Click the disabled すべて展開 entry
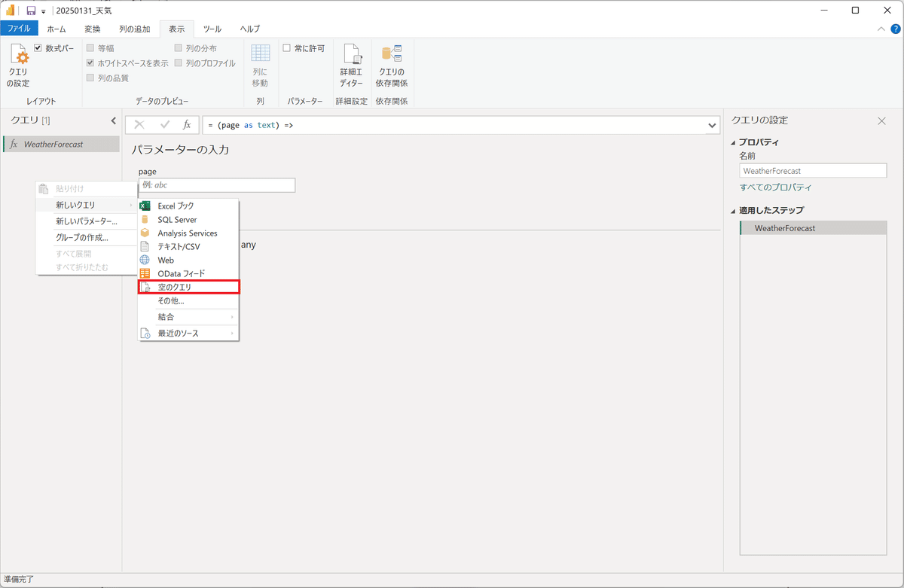The image size is (904, 588). click(x=87, y=254)
